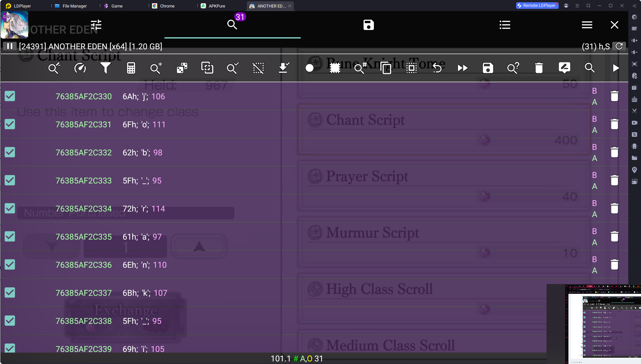Refresh the search results list
The height and width of the screenshot is (364, 641).
click(619, 46)
